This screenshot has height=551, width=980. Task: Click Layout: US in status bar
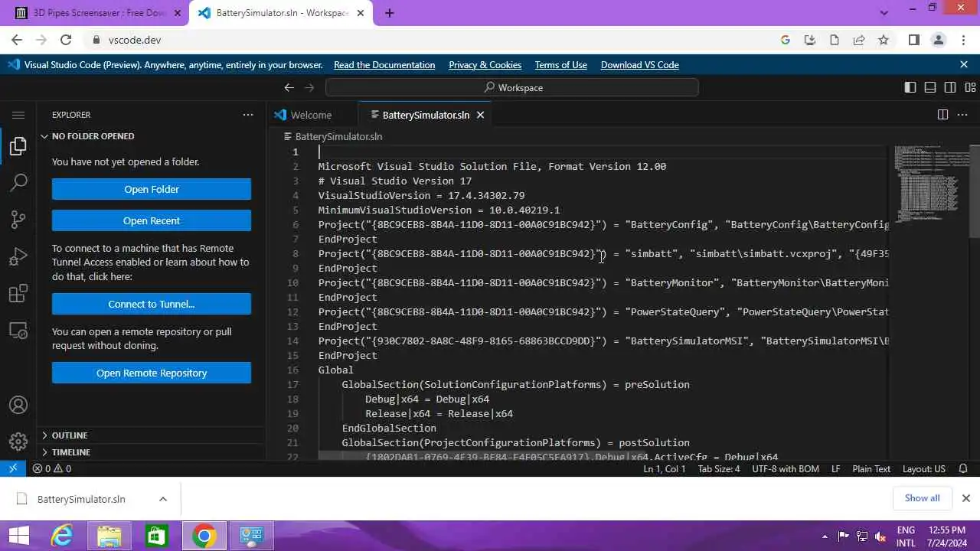click(x=924, y=468)
